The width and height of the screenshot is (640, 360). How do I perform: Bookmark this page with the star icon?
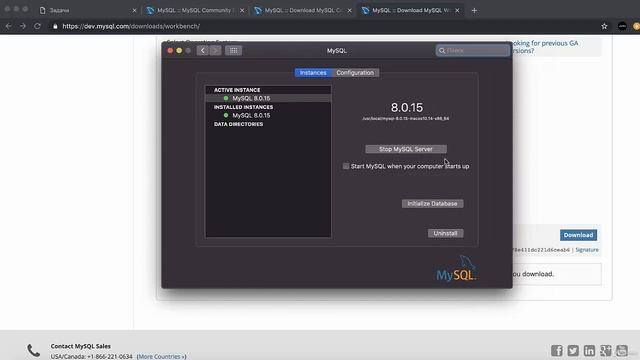click(604, 26)
